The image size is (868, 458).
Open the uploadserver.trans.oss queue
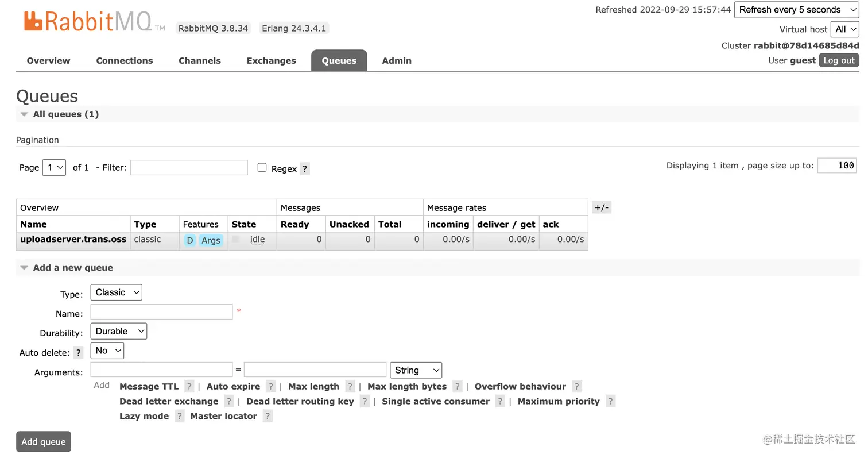pyautogui.click(x=73, y=240)
